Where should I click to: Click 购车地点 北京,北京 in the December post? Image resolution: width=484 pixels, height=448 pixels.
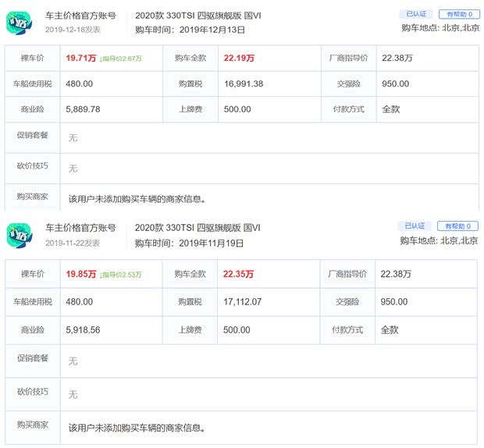coord(440,28)
